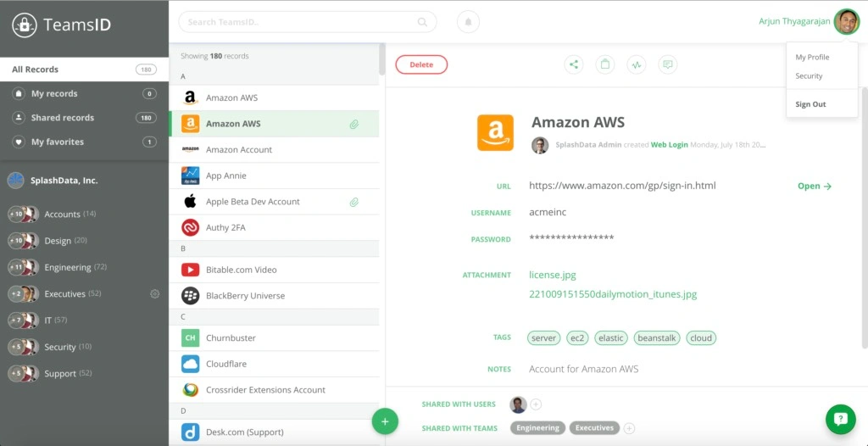
Task: Choose Security from user menu
Action: coord(809,76)
